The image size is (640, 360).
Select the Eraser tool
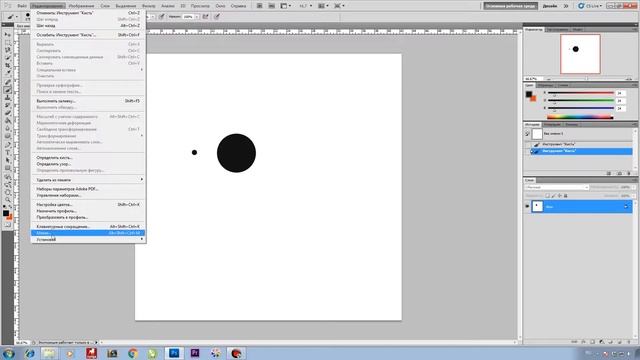(x=8, y=113)
